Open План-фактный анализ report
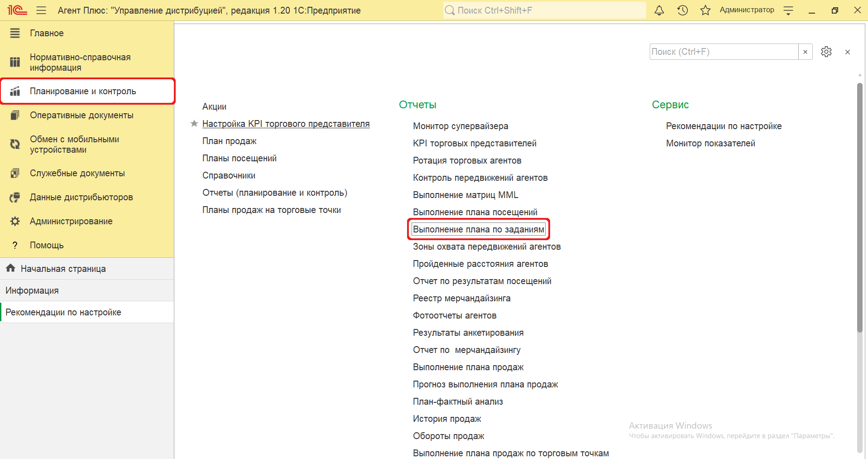The image size is (868, 459). click(x=458, y=401)
